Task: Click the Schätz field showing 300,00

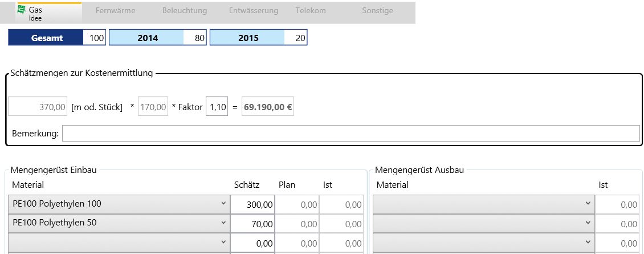Action: click(252, 204)
